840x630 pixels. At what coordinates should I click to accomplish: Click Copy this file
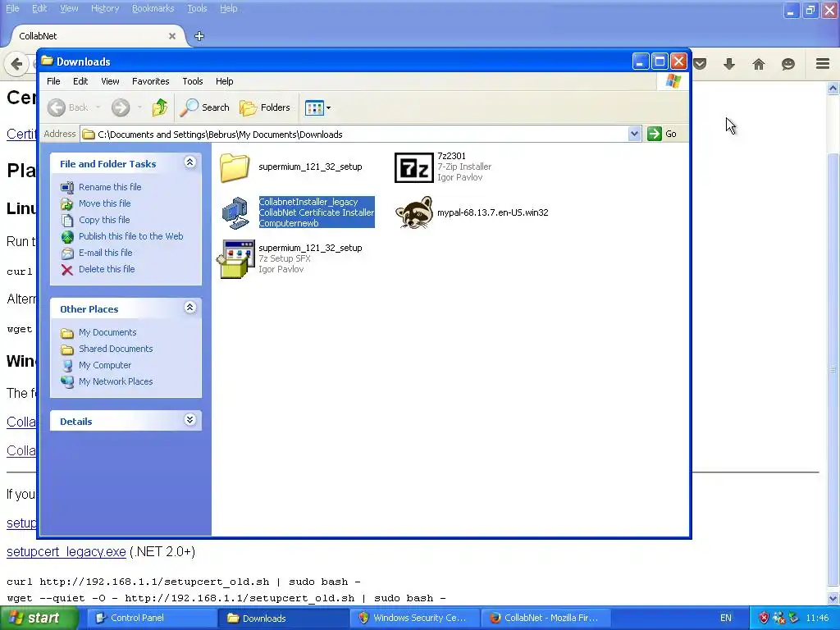pos(104,220)
